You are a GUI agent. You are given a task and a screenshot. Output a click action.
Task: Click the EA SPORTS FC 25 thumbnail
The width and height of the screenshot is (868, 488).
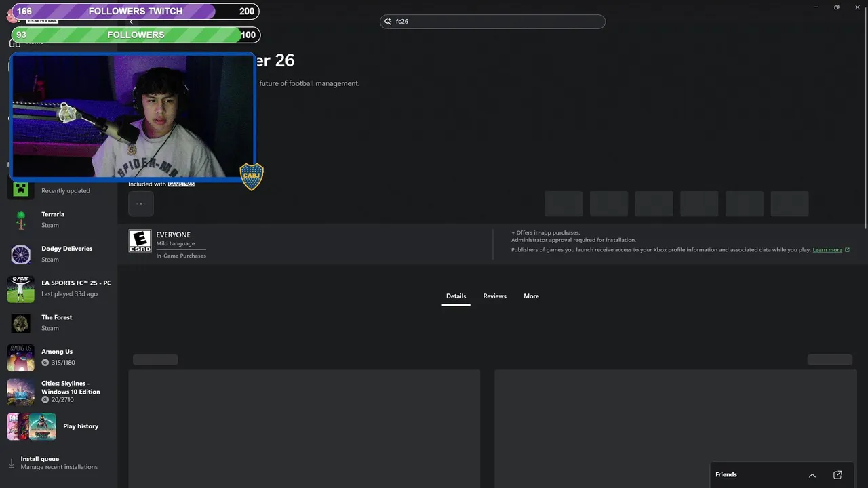20,289
